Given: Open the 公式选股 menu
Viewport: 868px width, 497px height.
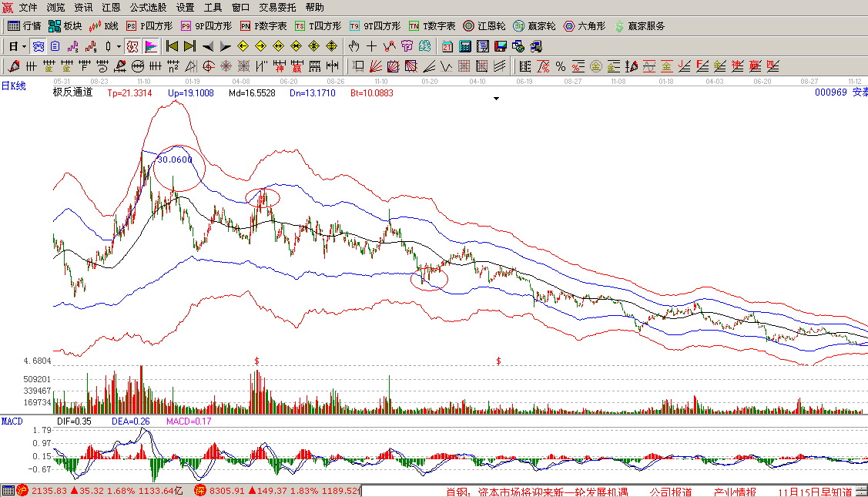Looking at the screenshot, I should coord(147,7).
